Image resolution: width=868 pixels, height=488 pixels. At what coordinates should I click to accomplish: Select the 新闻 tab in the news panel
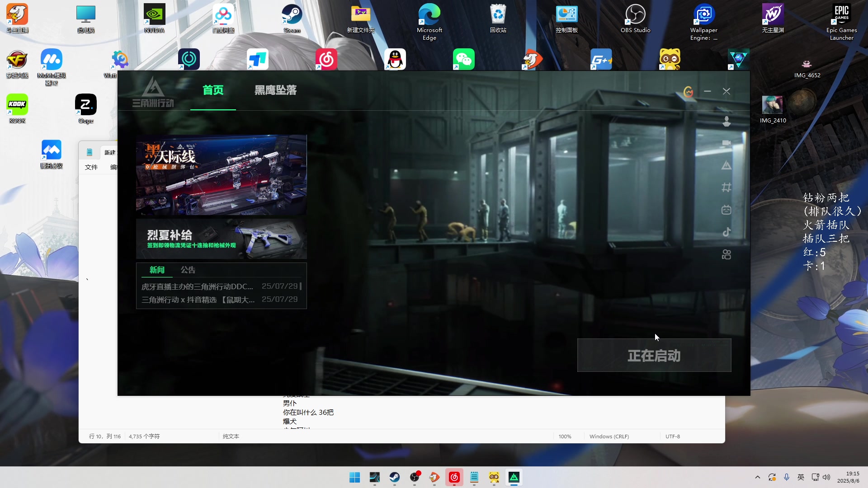coord(157,270)
